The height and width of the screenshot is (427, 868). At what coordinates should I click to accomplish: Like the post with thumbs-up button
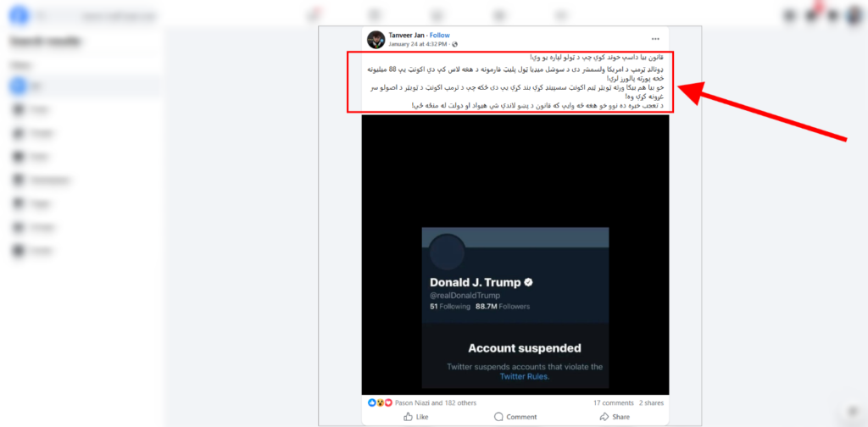point(415,417)
